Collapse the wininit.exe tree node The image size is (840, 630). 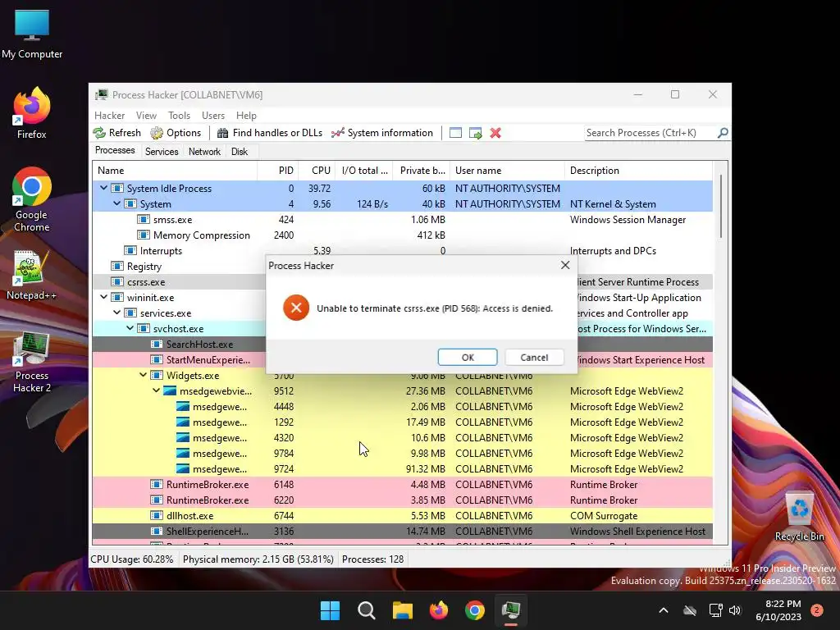point(103,297)
